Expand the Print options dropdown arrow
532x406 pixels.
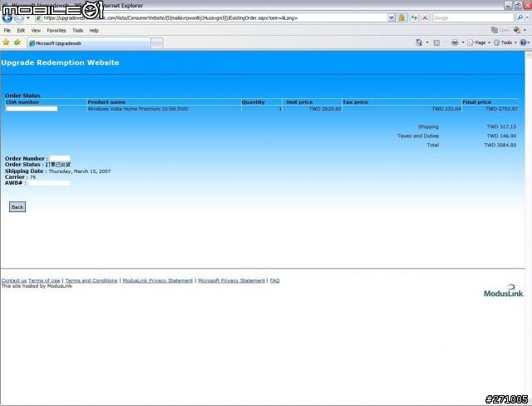[463, 42]
